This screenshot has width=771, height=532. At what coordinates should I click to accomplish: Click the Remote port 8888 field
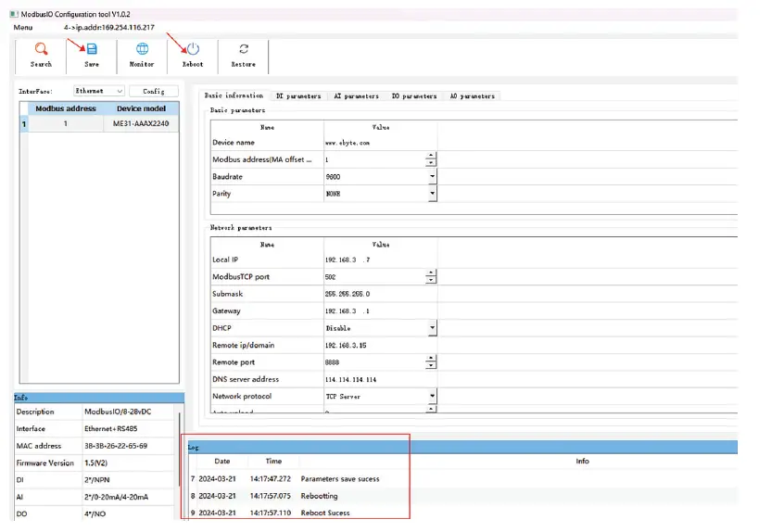coord(374,362)
